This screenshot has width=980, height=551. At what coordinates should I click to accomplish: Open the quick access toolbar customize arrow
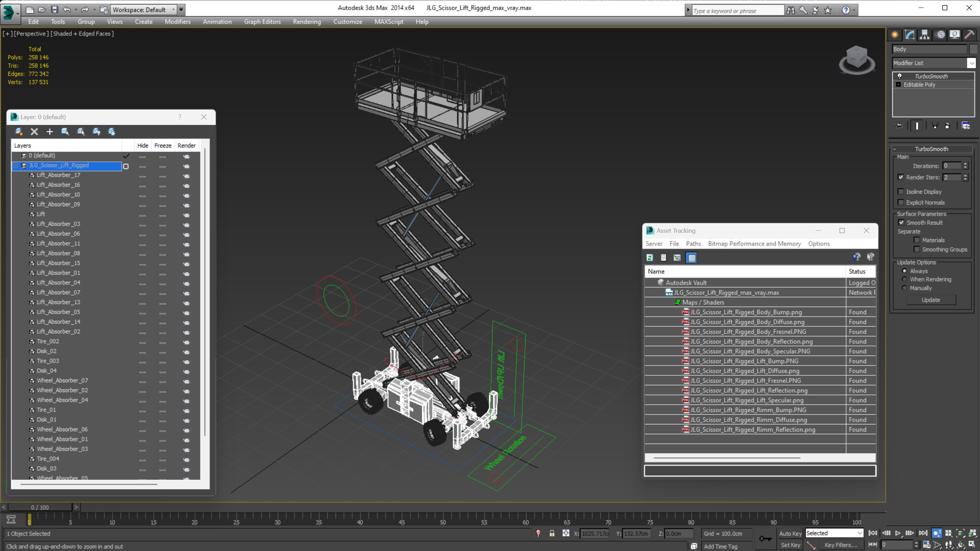tap(181, 10)
